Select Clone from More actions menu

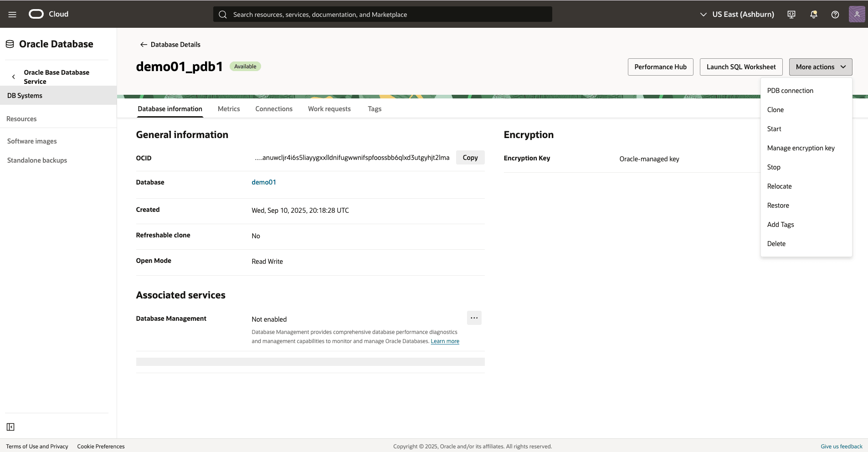(775, 109)
